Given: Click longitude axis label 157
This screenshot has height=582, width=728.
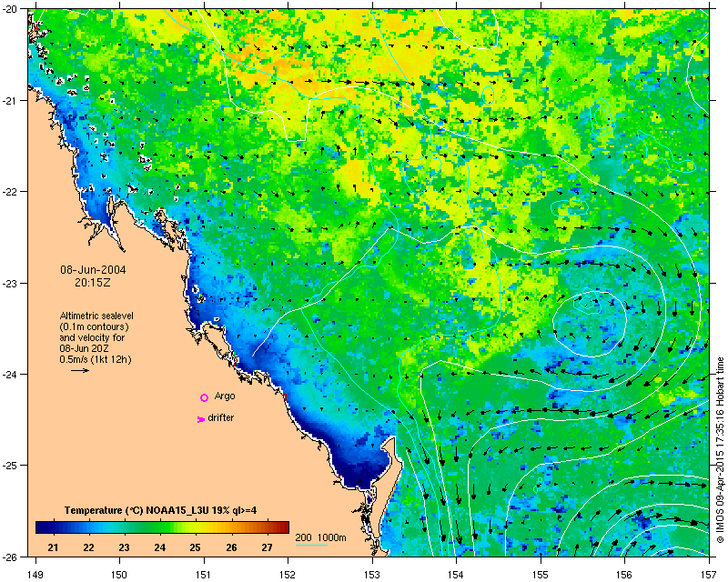Looking at the screenshot, I should (710, 575).
